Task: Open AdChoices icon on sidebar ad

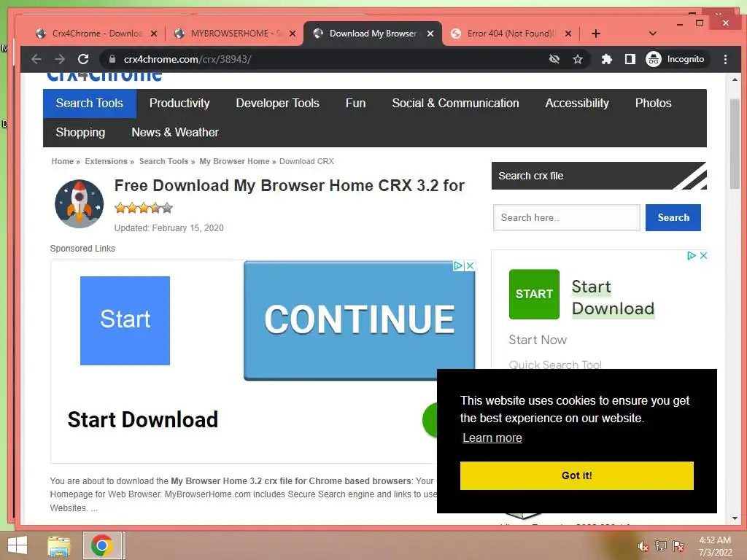Action: 692,256
